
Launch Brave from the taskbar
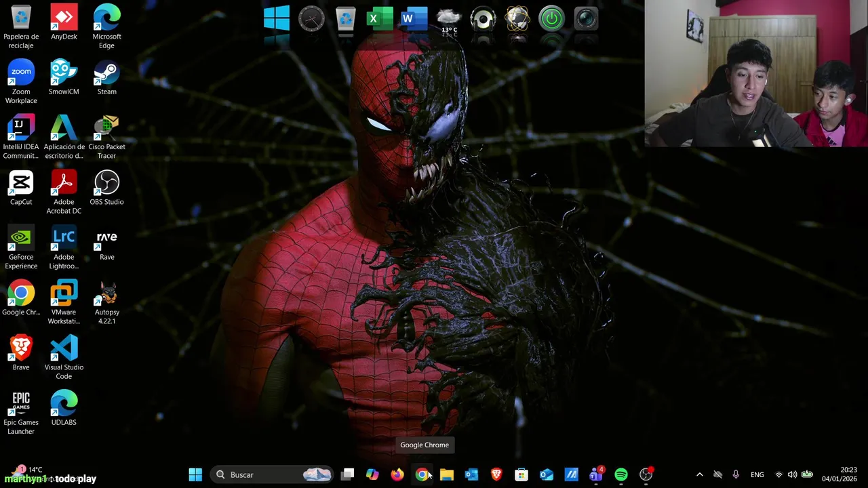pos(496,474)
